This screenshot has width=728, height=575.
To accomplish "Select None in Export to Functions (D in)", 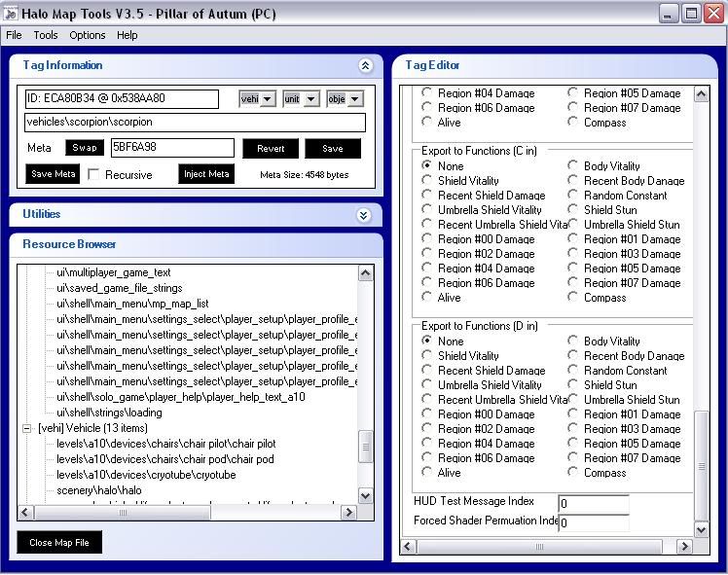I will tap(426, 341).
